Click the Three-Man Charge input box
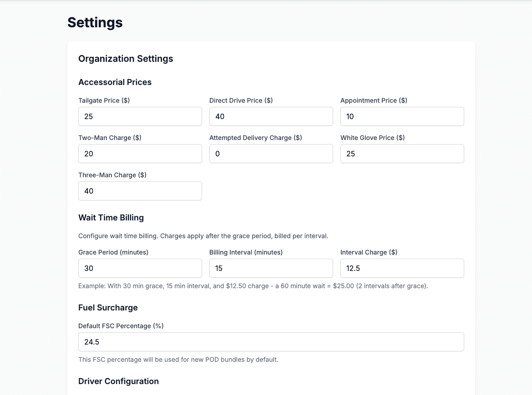Screen dimensions: 532x395 click(x=140, y=191)
